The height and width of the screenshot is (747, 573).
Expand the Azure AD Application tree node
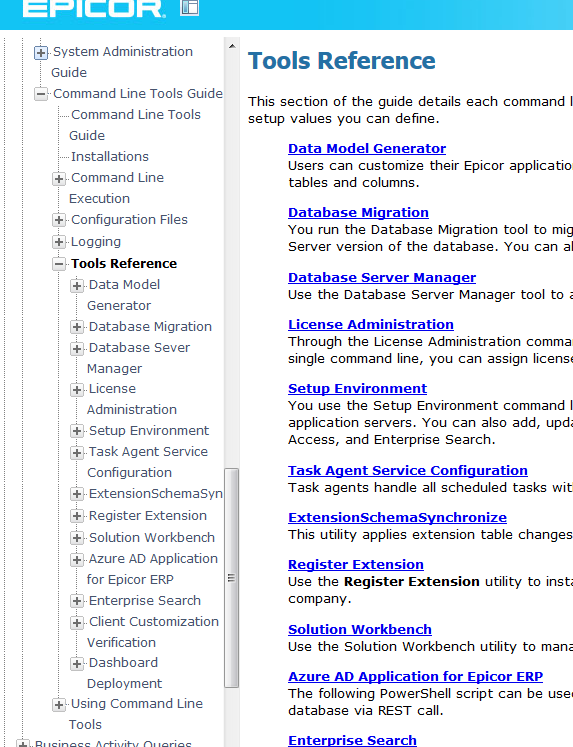click(x=77, y=559)
